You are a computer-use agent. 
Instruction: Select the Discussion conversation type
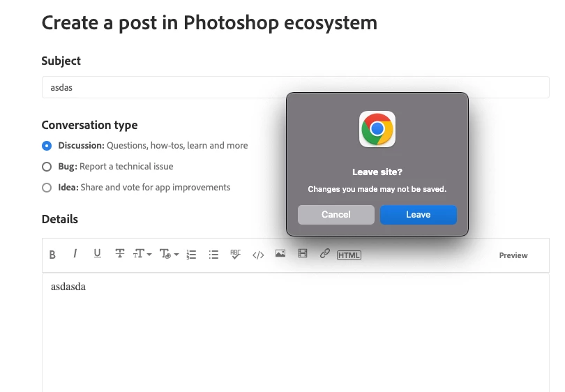[x=47, y=146]
